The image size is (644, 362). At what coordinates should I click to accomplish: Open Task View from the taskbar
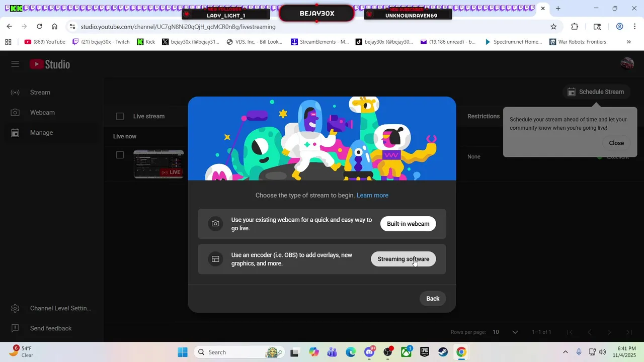click(x=294, y=352)
